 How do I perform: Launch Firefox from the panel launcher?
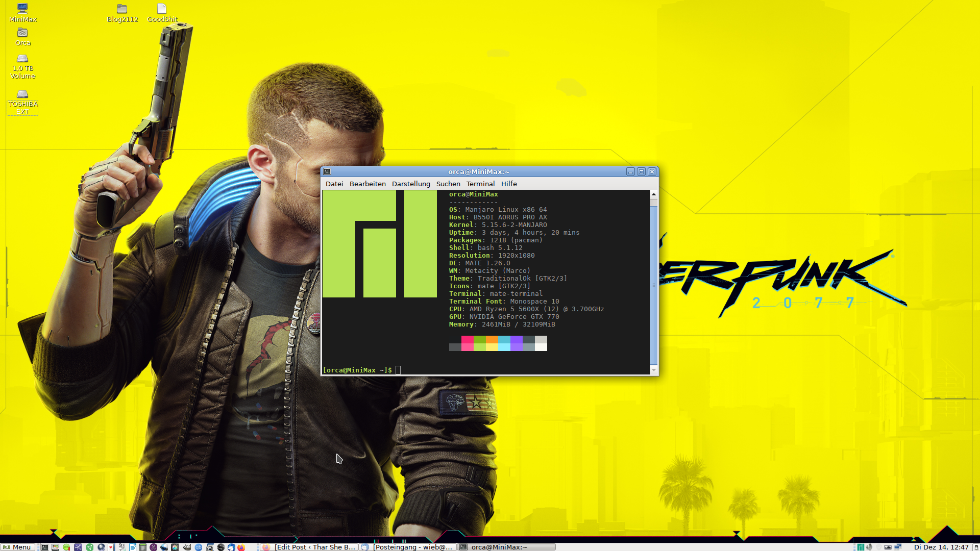[x=241, y=547]
